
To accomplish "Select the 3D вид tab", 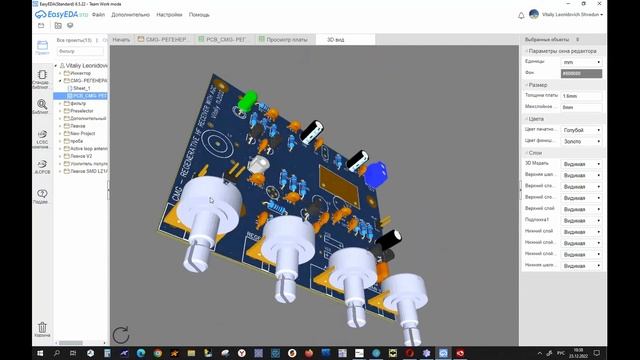I will [345, 40].
